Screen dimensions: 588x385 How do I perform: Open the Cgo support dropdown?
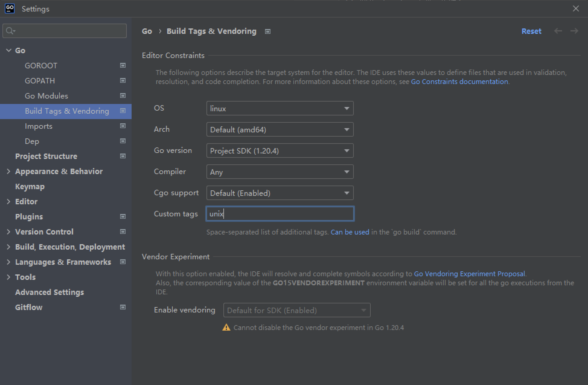tap(280, 193)
